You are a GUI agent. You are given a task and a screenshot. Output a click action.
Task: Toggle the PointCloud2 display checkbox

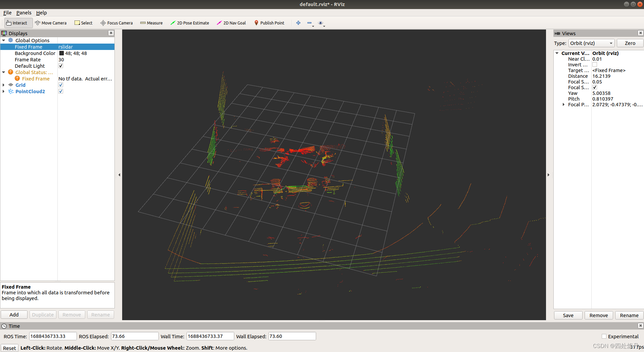coord(61,91)
